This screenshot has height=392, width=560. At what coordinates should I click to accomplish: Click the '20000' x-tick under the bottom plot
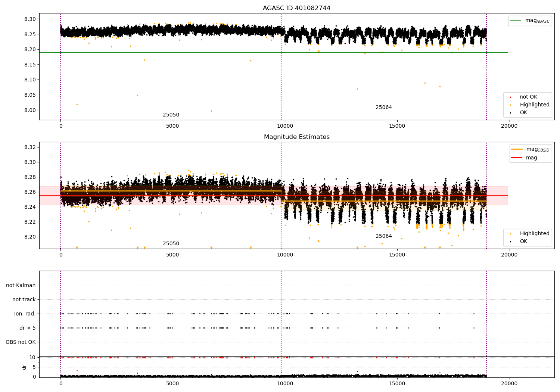[x=509, y=383]
